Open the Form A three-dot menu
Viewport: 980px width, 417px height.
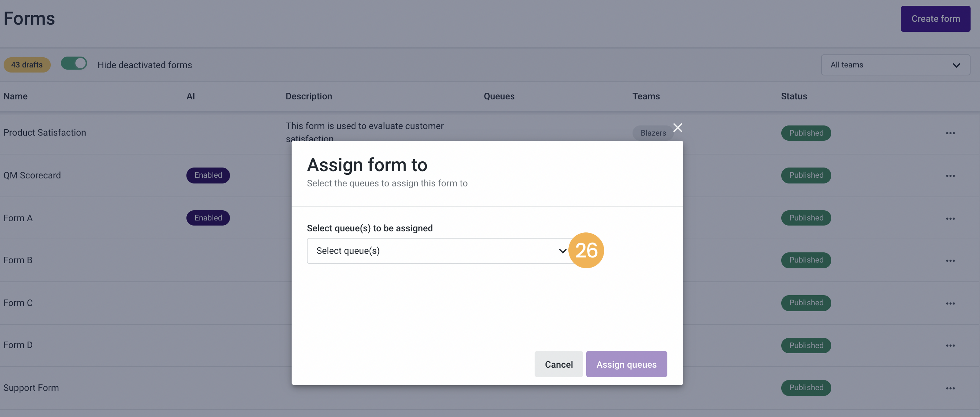[950, 218]
